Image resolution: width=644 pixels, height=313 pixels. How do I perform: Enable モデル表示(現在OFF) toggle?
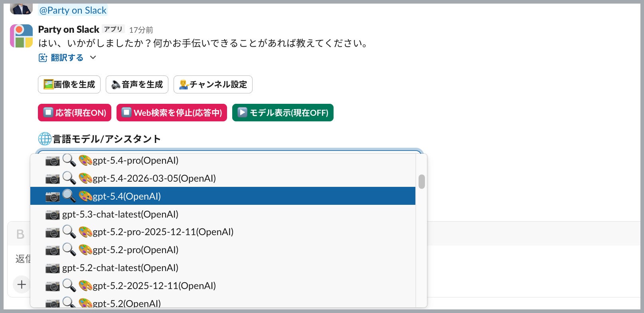(x=282, y=113)
